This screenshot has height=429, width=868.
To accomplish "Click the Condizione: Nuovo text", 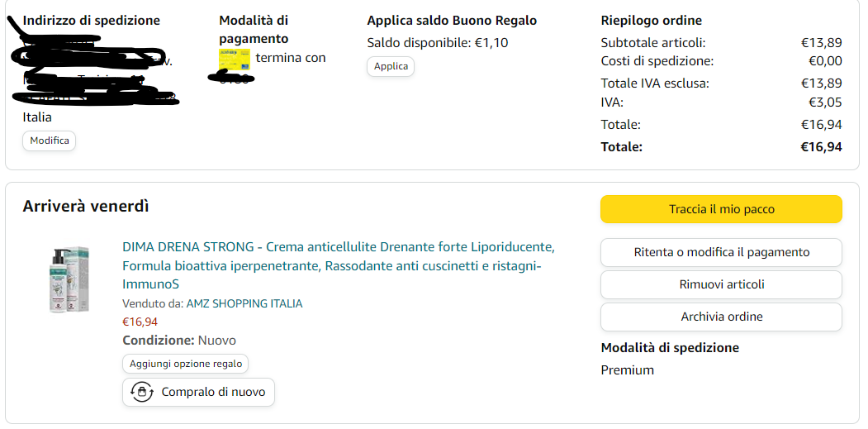I will click(x=179, y=341).
